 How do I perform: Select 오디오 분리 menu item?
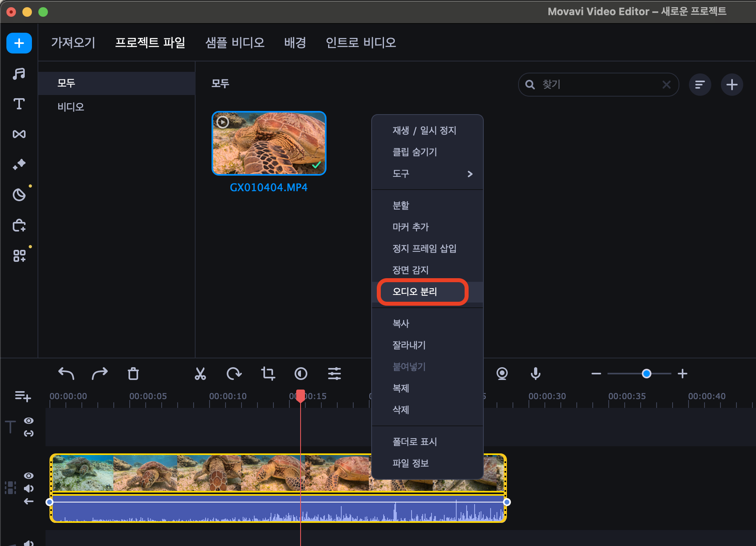pyautogui.click(x=427, y=292)
